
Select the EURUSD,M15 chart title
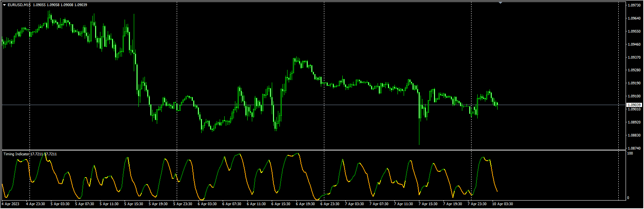point(19,5)
